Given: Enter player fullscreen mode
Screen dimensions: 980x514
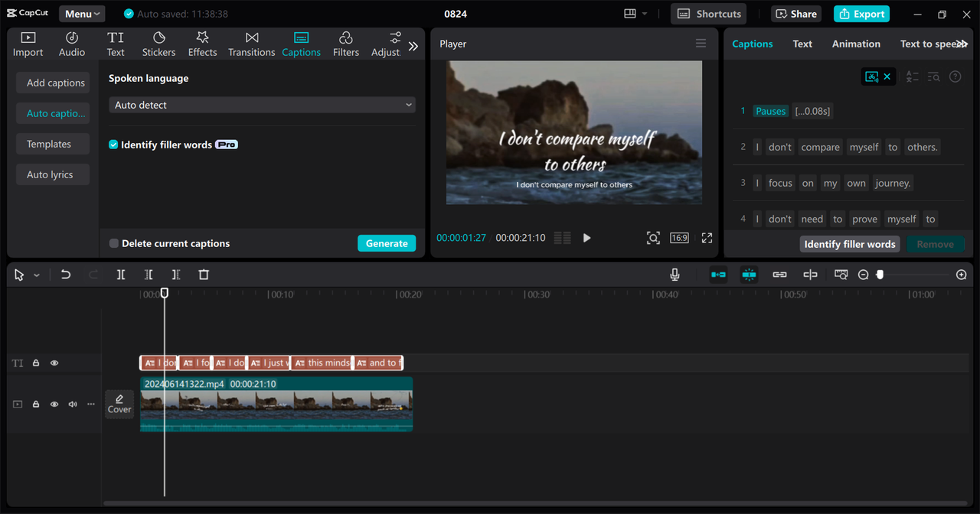Looking at the screenshot, I should pyautogui.click(x=707, y=238).
